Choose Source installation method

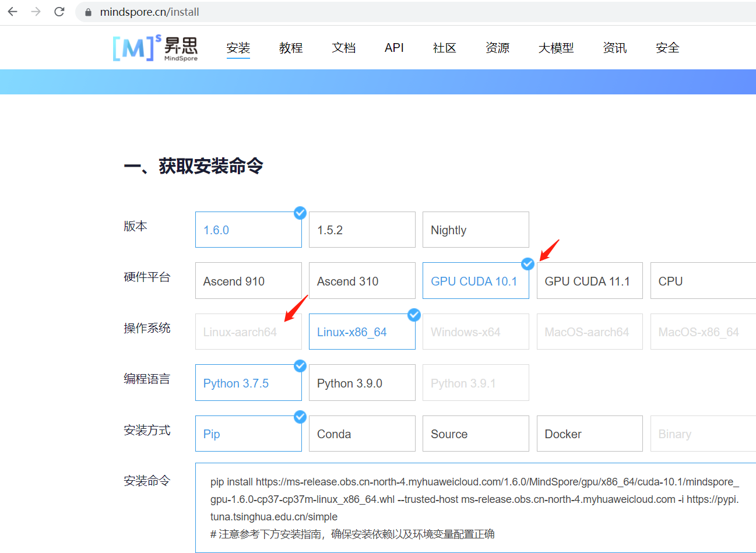point(476,434)
